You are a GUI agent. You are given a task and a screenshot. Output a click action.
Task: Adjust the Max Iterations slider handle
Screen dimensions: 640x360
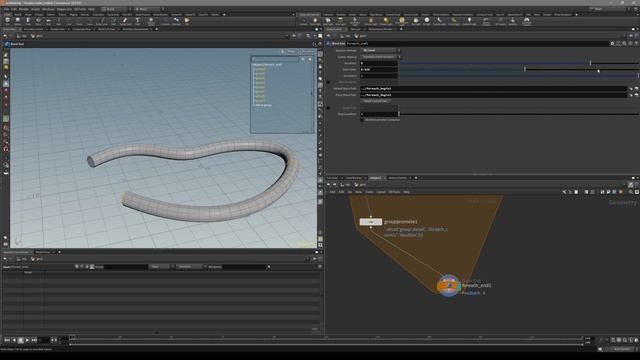(638, 76)
